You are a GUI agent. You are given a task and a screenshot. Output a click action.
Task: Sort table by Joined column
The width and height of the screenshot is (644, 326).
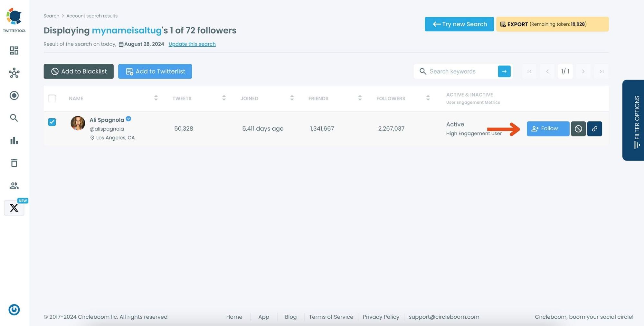click(292, 98)
